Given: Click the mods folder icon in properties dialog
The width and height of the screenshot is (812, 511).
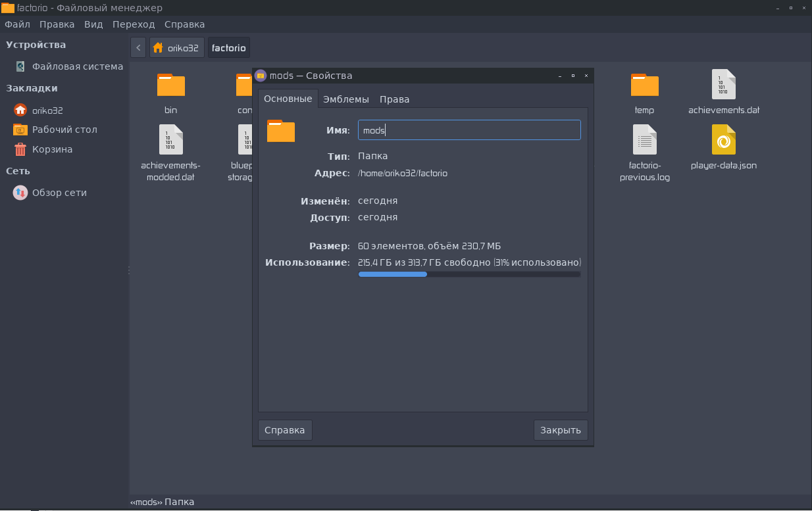Looking at the screenshot, I should click(281, 131).
